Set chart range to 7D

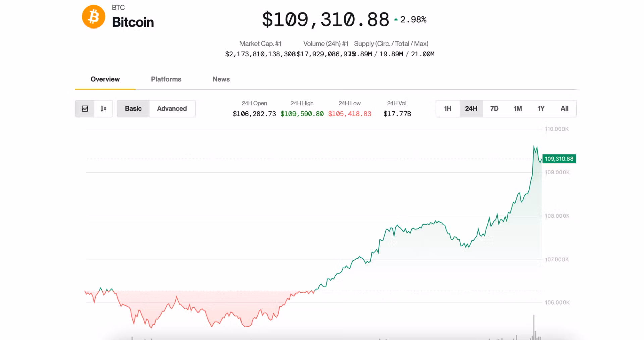(494, 109)
